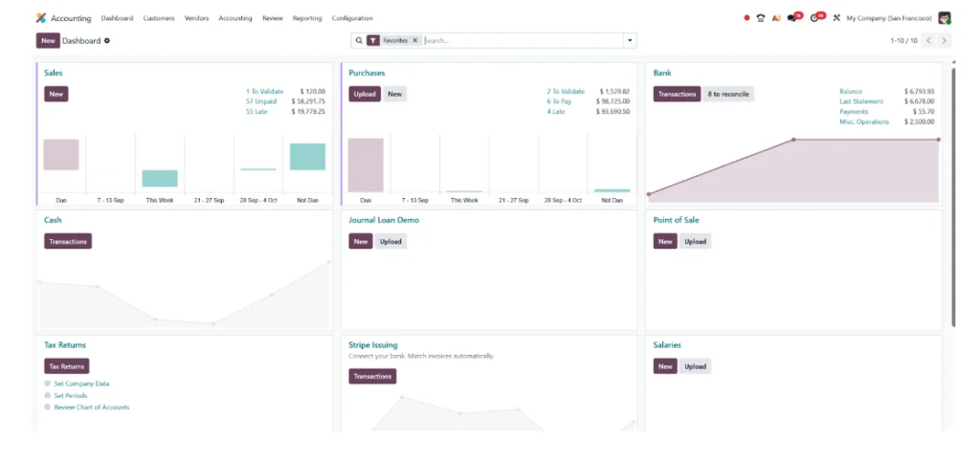Go to next page with right chevron
Viewport: 980px width, 459px height.
pos(945,40)
